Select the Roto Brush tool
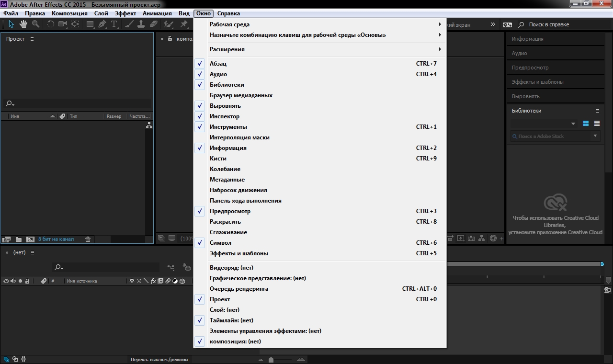Viewport: 613px width, 364px height. click(x=168, y=24)
